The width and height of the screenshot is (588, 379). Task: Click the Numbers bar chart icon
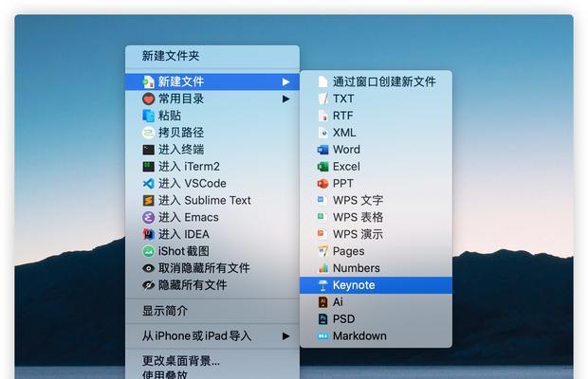click(322, 268)
